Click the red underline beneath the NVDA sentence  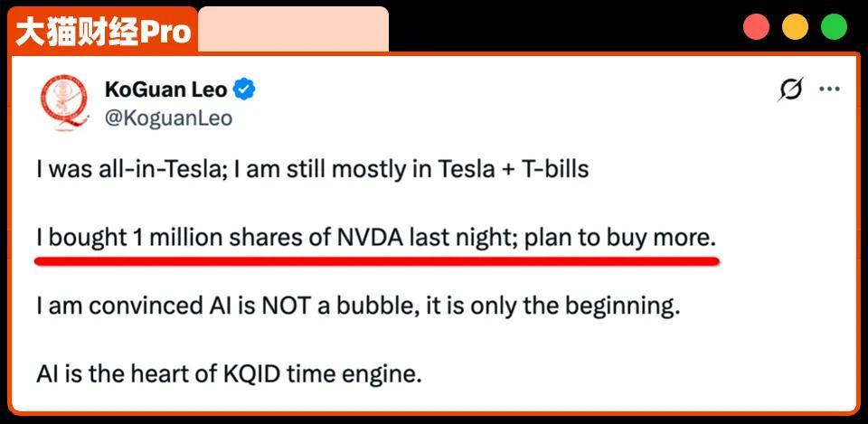pos(376,260)
